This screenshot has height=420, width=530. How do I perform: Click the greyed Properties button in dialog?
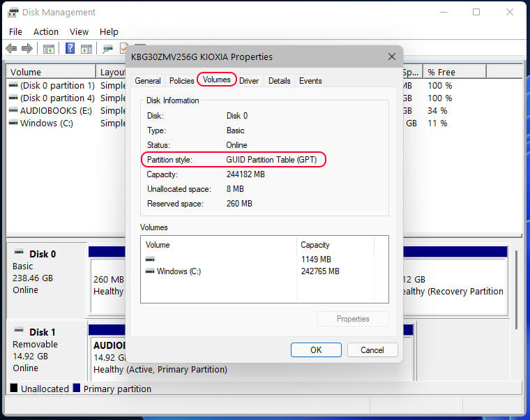click(353, 319)
